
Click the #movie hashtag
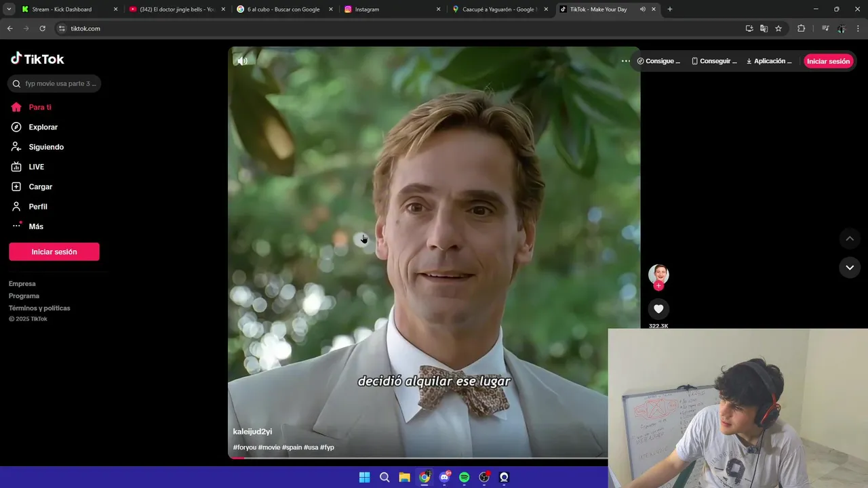tap(269, 447)
